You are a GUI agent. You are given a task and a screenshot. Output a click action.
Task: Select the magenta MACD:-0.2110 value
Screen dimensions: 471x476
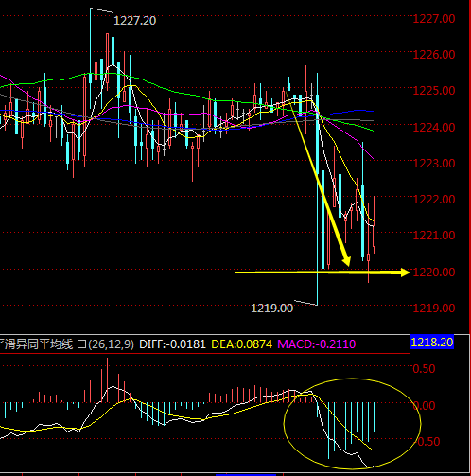(317, 344)
